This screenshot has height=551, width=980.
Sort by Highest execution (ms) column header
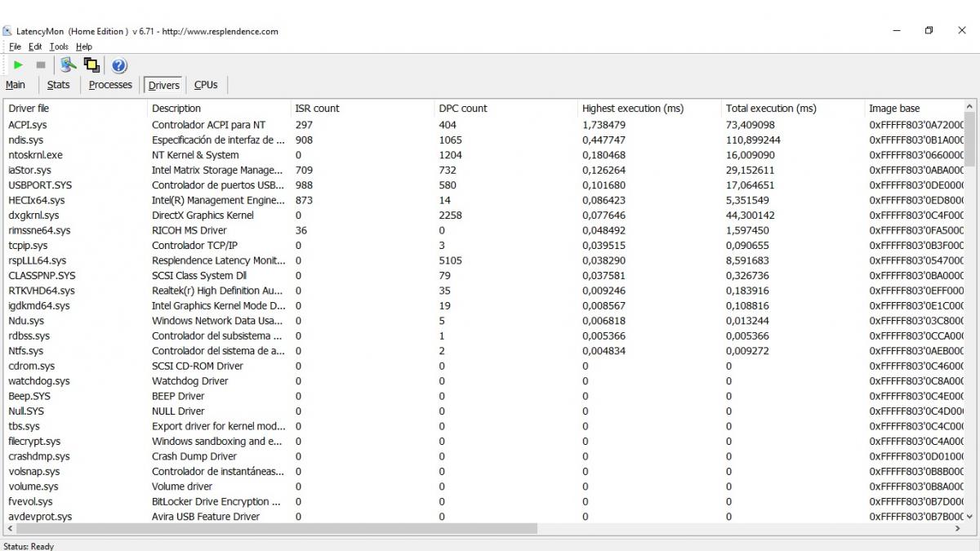pyautogui.click(x=650, y=108)
